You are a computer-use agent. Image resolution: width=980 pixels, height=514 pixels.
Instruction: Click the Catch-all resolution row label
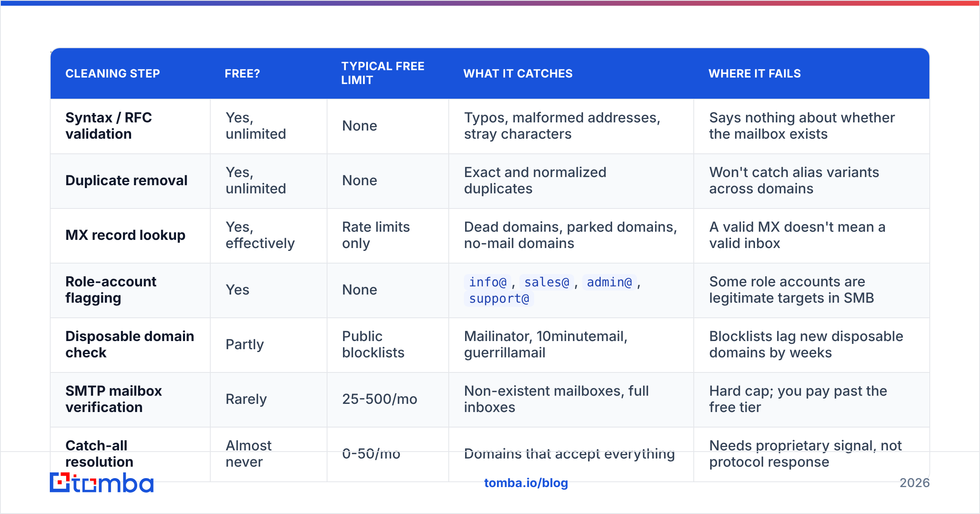coord(99,454)
